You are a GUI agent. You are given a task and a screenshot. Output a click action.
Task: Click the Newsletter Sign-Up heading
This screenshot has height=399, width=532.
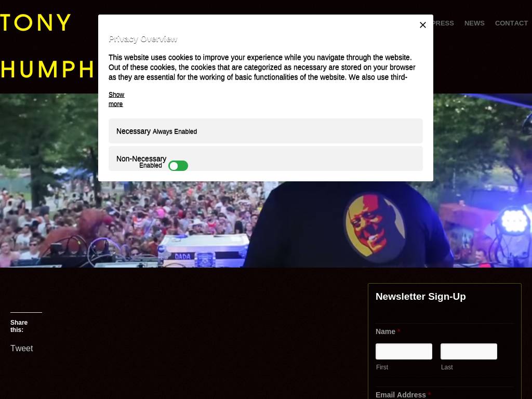[420, 297]
